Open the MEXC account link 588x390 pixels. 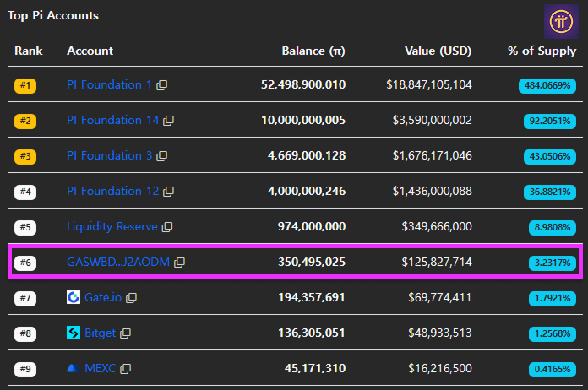pos(101,368)
